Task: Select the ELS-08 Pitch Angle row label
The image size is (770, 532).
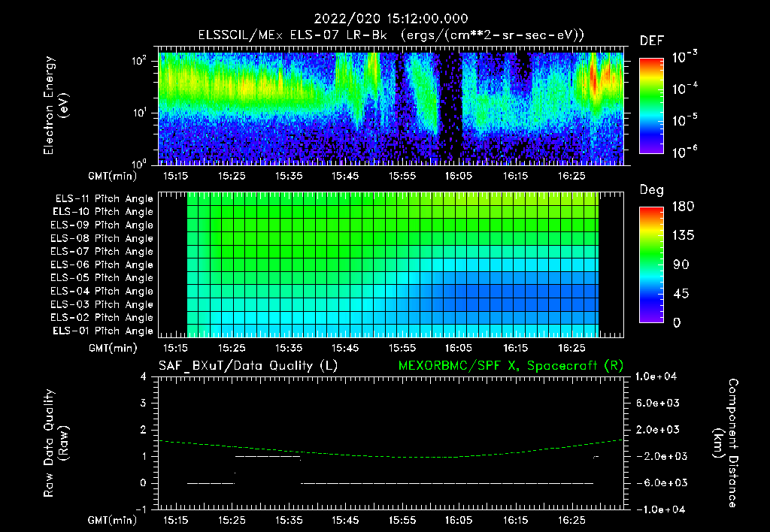Action: [x=102, y=238]
